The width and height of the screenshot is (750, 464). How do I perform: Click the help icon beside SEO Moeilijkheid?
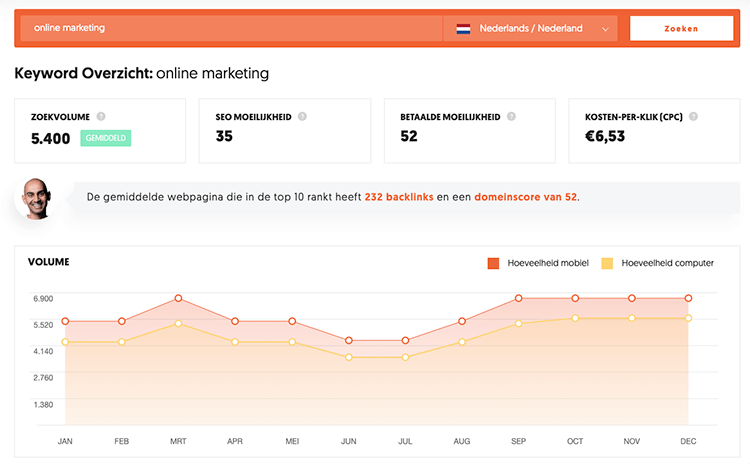coord(302,117)
